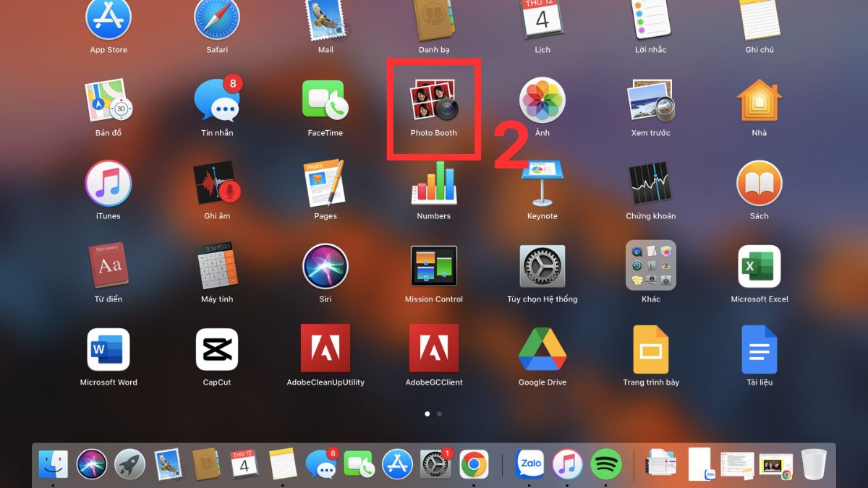
Task: Open AdobeCleanUpUtility
Action: [x=325, y=348]
